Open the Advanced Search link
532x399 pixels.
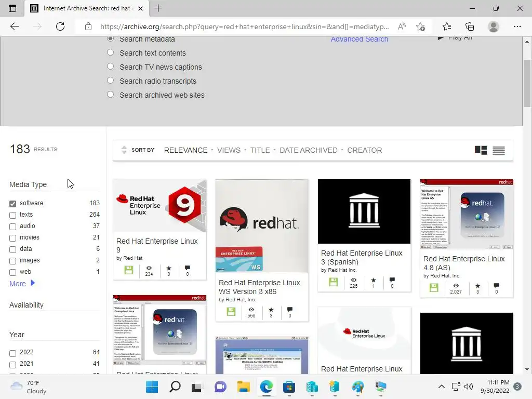coord(360,39)
